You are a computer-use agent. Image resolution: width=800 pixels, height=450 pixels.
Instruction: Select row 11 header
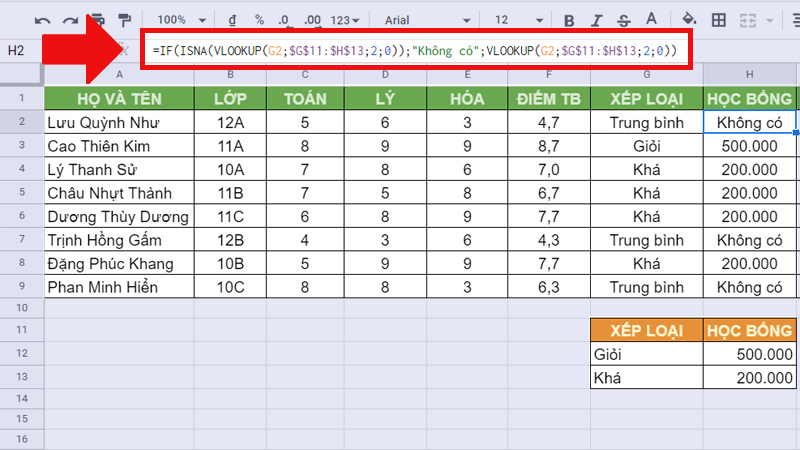point(20,331)
